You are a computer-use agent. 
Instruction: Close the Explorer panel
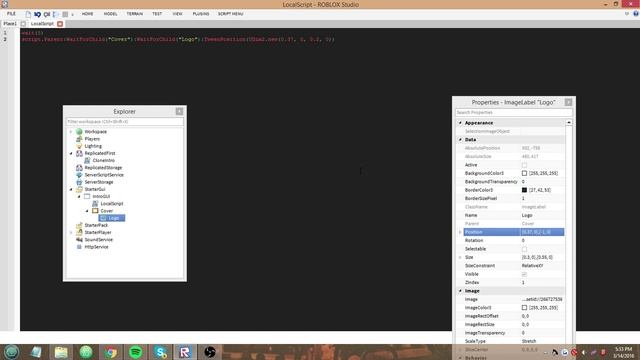(x=179, y=111)
